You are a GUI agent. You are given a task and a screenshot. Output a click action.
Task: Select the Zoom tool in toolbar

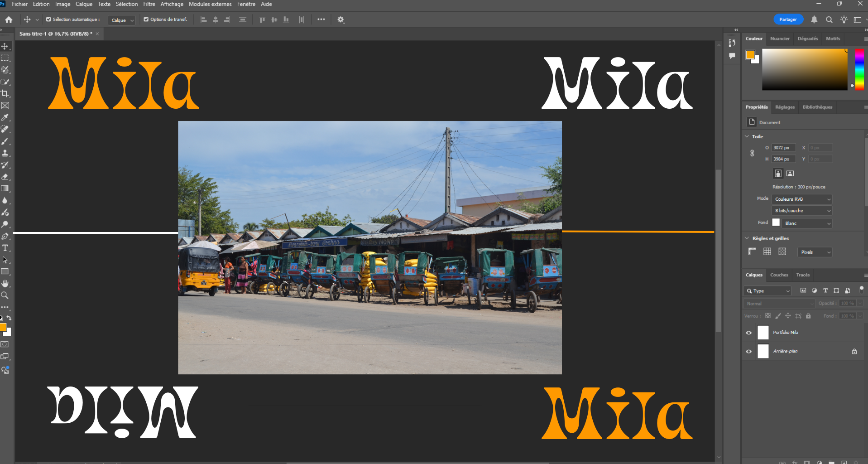pos(5,295)
